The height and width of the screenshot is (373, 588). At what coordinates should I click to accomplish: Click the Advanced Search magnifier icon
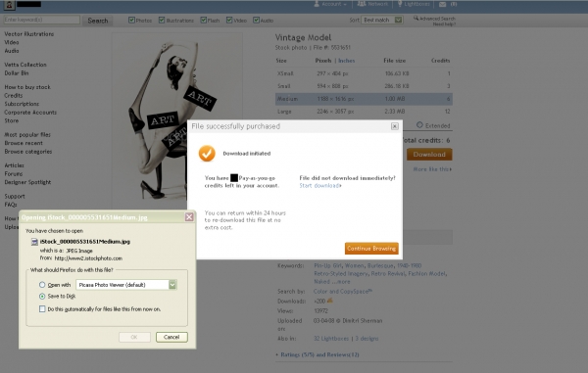coord(416,18)
